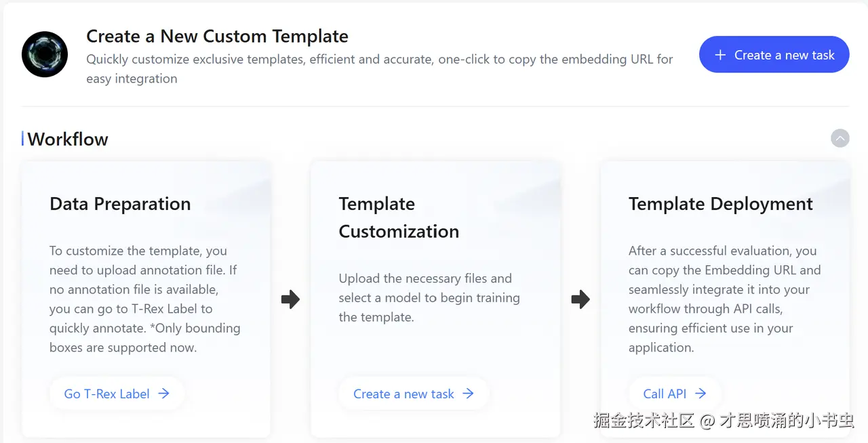Click the text 'After a successful evaluation, you'
Image resolution: width=868 pixels, height=443 pixels.
click(722, 251)
